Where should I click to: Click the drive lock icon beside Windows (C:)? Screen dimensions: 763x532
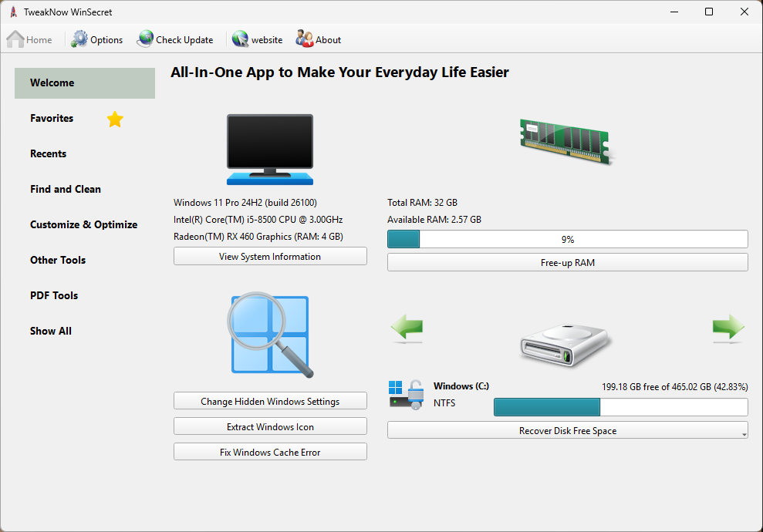click(404, 393)
